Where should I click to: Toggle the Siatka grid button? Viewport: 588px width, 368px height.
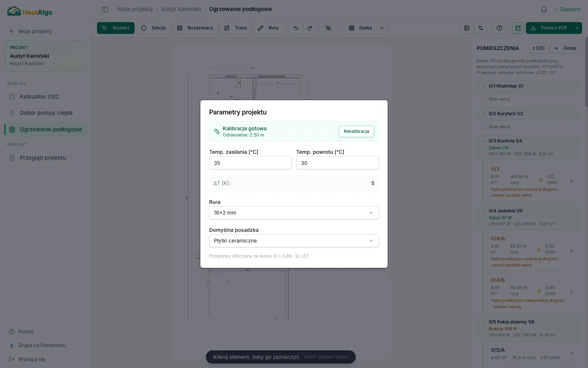(361, 28)
